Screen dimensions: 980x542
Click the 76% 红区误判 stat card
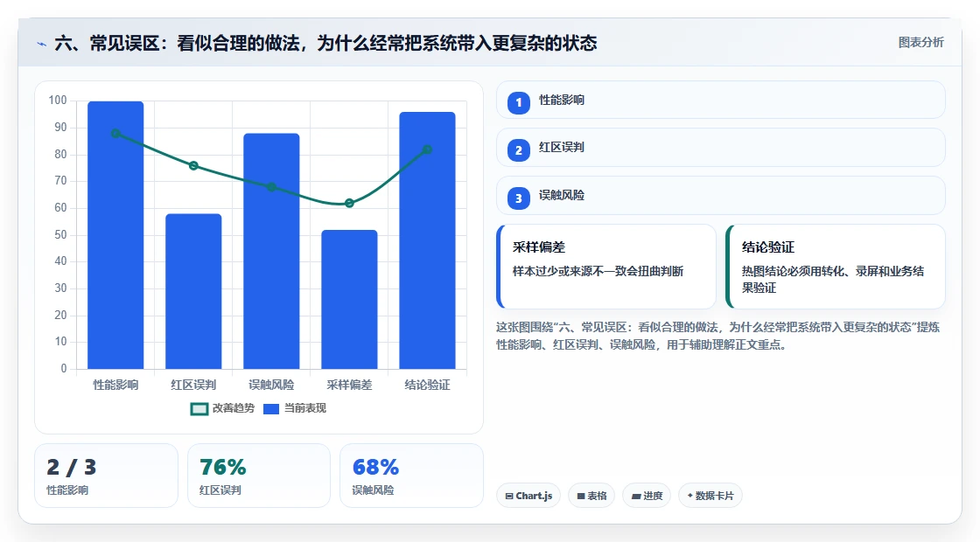[x=259, y=476]
